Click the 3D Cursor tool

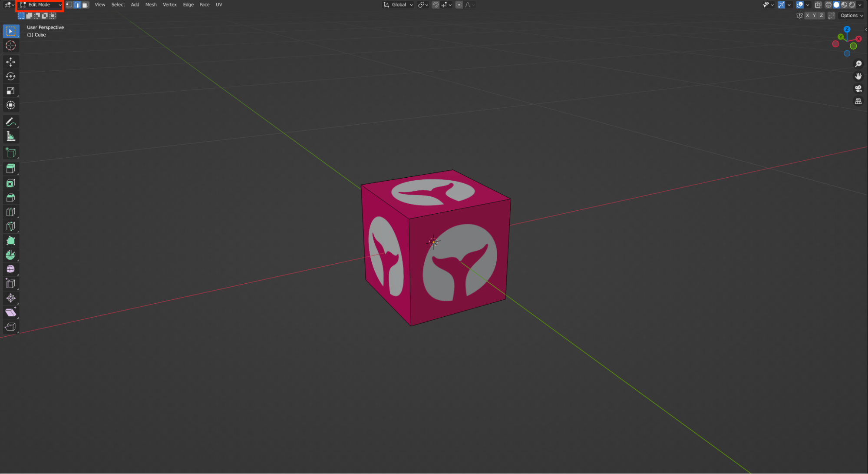coord(10,46)
